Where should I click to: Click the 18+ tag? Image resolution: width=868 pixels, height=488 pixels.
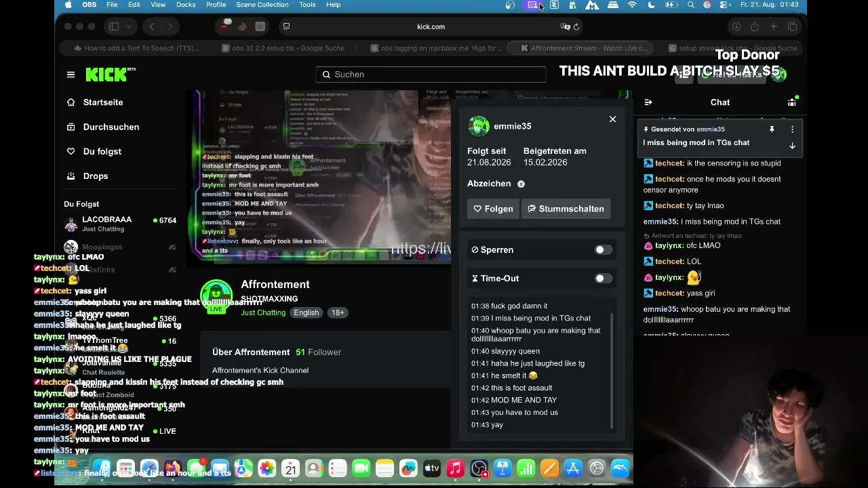(x=338, y=312)
